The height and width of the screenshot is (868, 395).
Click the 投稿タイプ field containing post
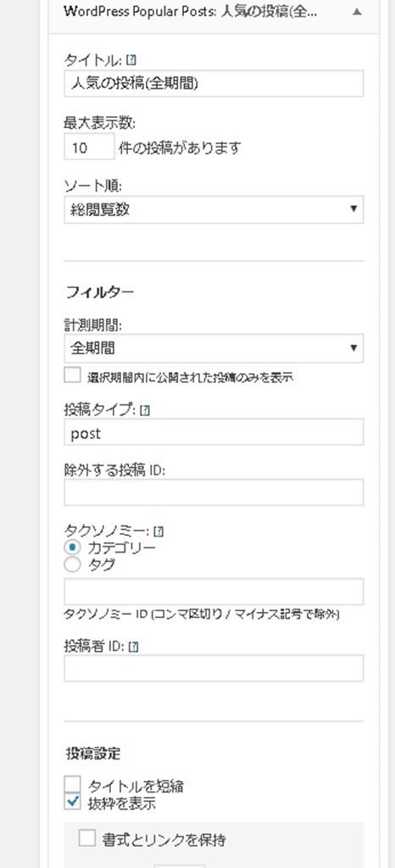coord(214,431)
